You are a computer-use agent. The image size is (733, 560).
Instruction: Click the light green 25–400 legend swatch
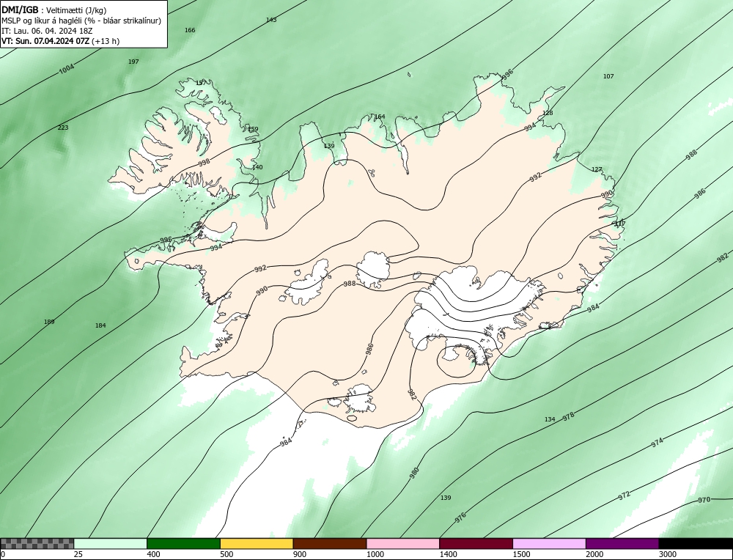[x=111, y=544]
